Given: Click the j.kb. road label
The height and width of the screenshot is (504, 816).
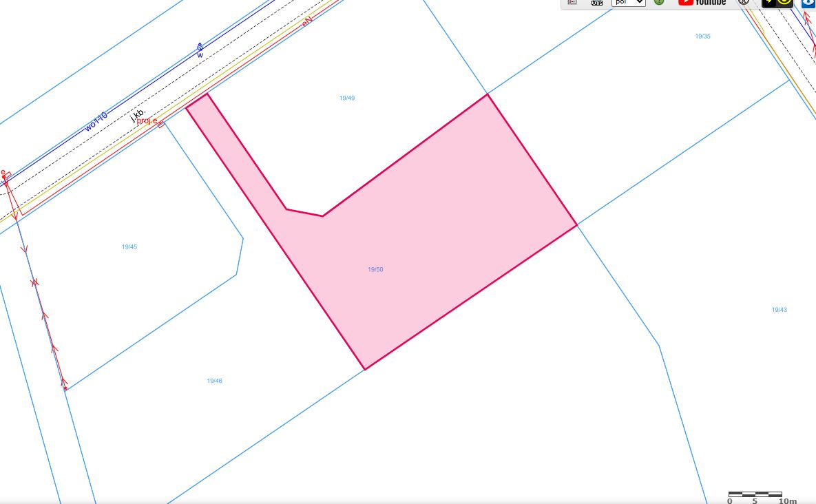Looking at the screenshot, I should [x=138, y=114].
